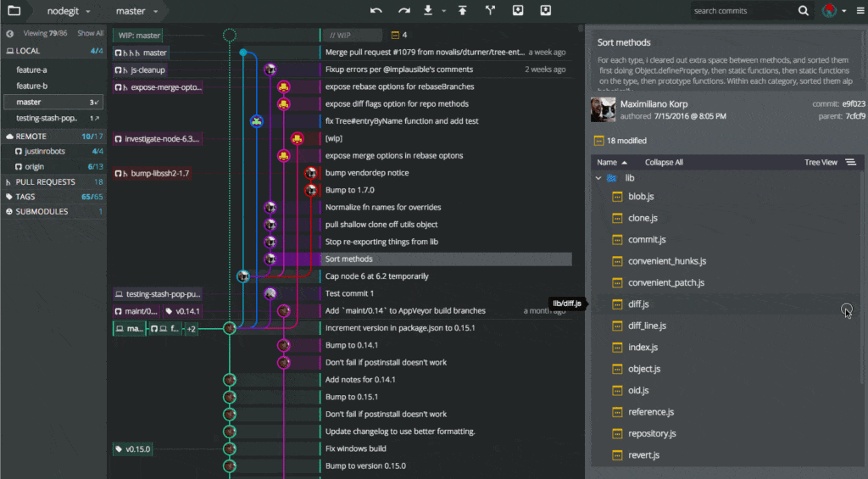Select local branch master in sidebar
This screenshot has height=479, width=868.
[53, 102]
